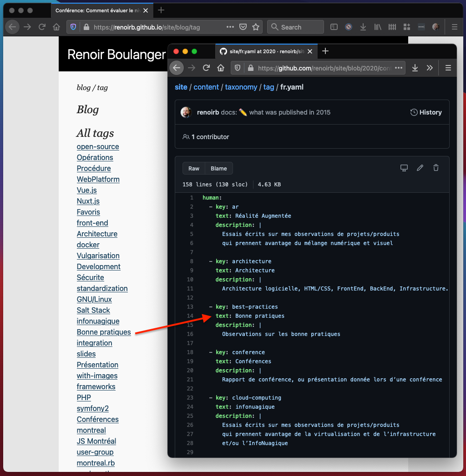This screenshot has width=466, height=476.
Task: Go Home in the GitHub window
Action: point(221,68)
